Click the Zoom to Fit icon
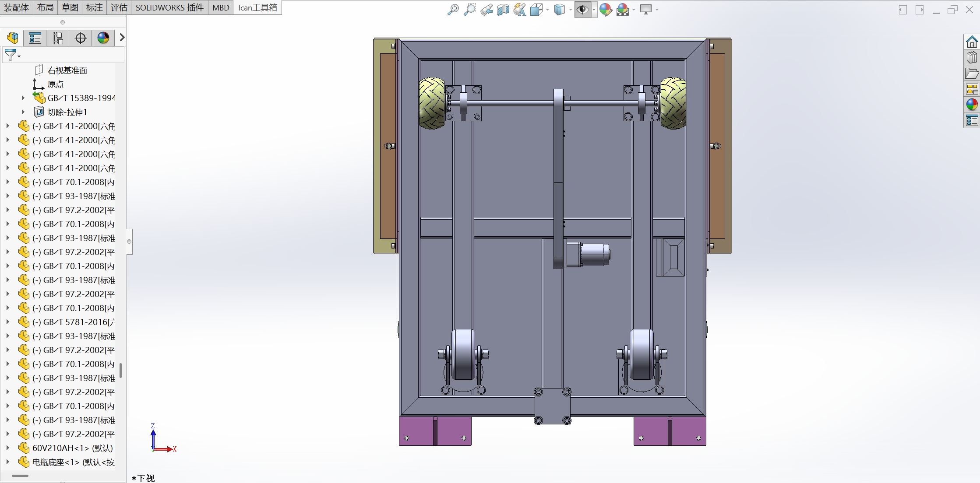The width and height of the screenshot is (980, 483). tap(453, 10)
